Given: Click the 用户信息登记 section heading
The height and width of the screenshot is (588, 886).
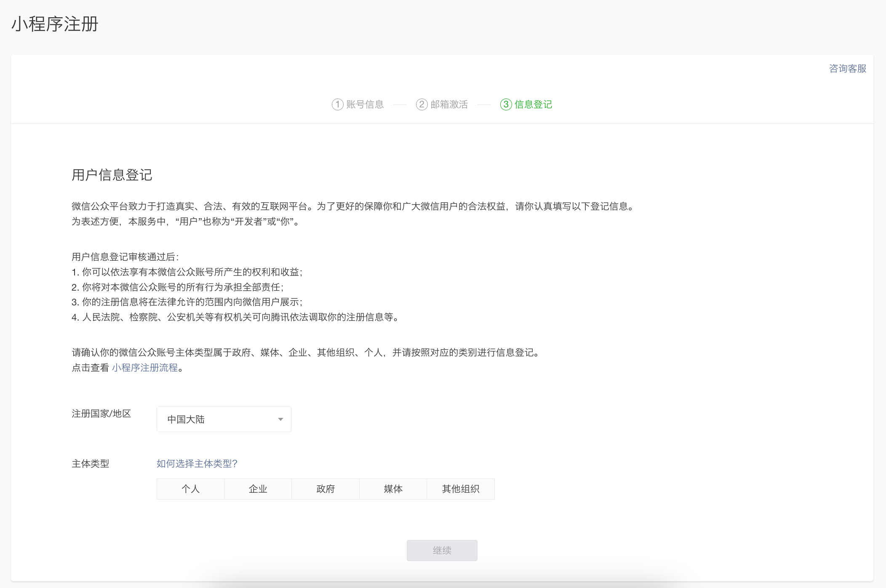Looking at the screenshot, I should coord(112,175).
